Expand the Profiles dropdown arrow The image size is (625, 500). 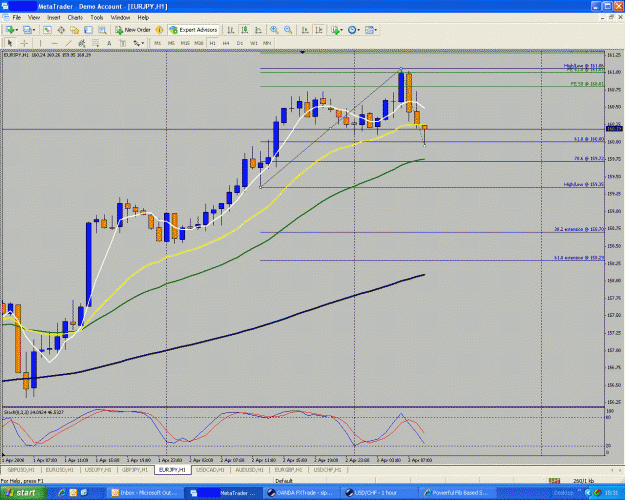(x=34, y=30)
